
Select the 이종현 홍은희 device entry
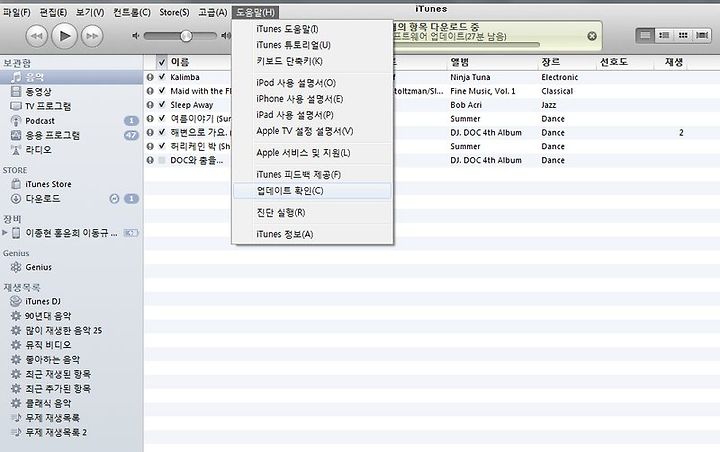point(71,233)
